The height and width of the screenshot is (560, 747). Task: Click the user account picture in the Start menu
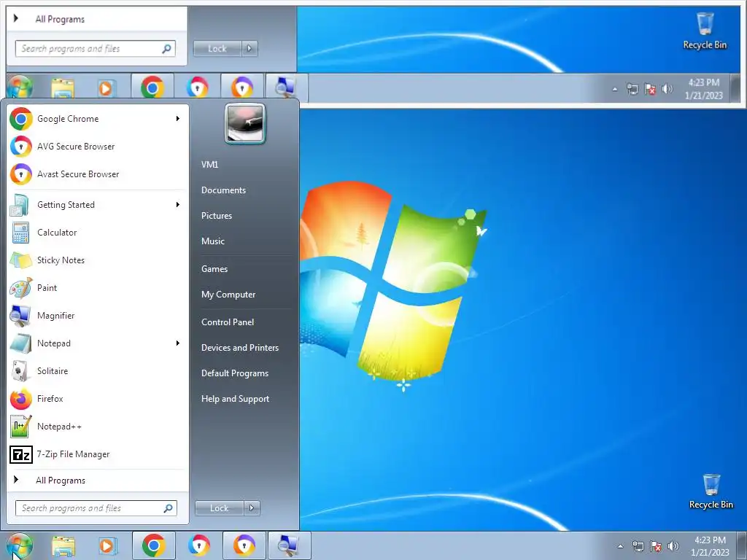[245, 124]
